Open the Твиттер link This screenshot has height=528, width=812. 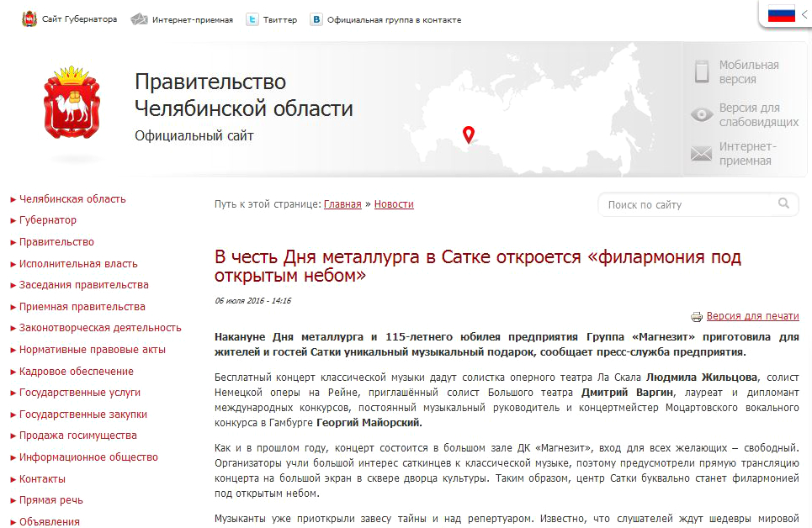(279, 19)
